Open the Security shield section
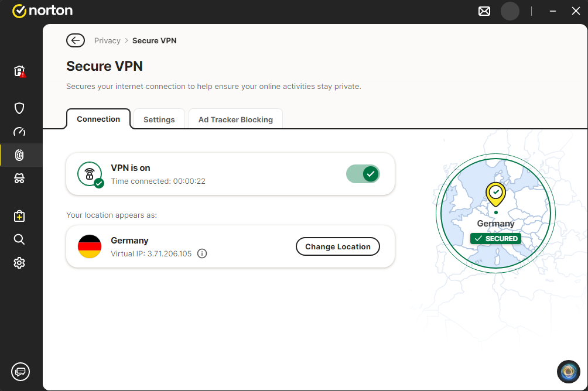 pyautogui.click(x=19, y=108)
